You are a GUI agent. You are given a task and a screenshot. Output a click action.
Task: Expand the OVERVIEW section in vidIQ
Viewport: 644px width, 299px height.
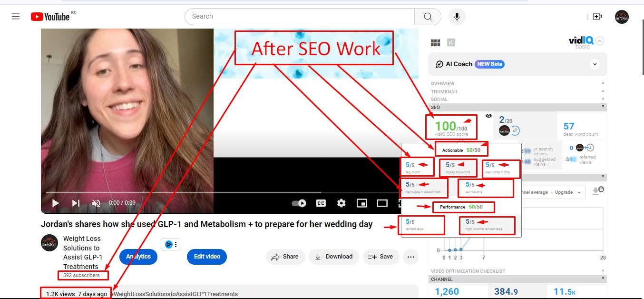tap(443, 84)
